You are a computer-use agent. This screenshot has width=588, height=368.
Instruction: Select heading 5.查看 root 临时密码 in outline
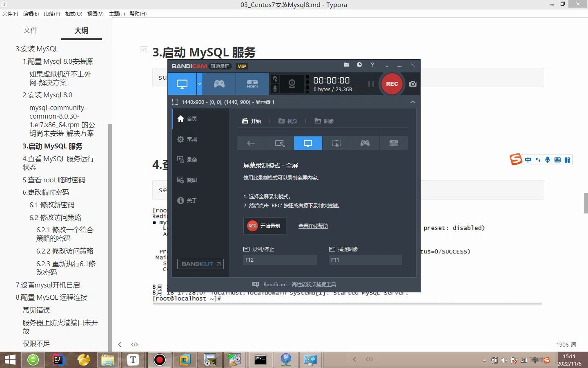click(54, 180)
